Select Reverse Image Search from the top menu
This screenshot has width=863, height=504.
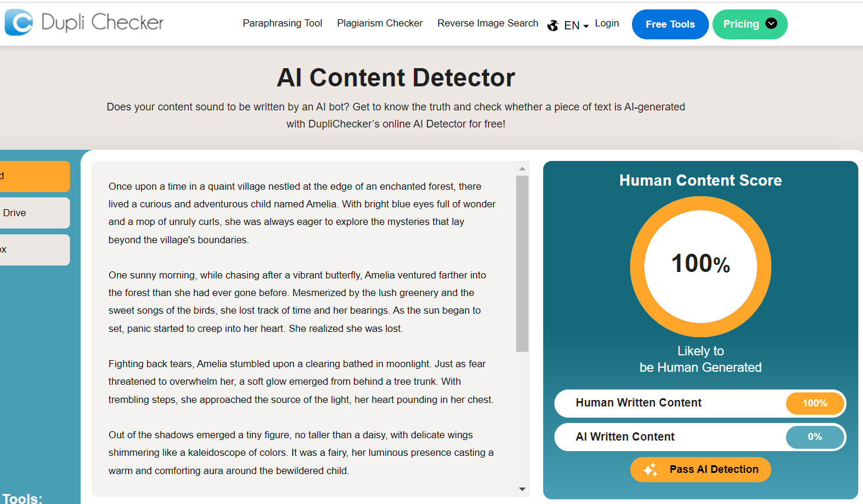487,23
